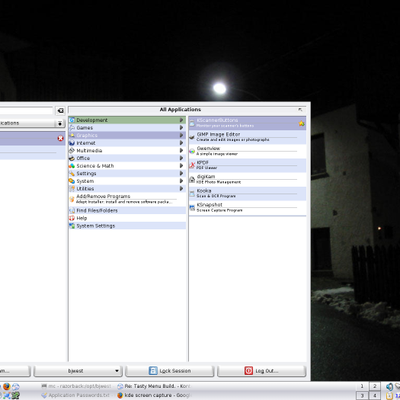Launch Gwenview image viewer

click(x=247, y=151)
